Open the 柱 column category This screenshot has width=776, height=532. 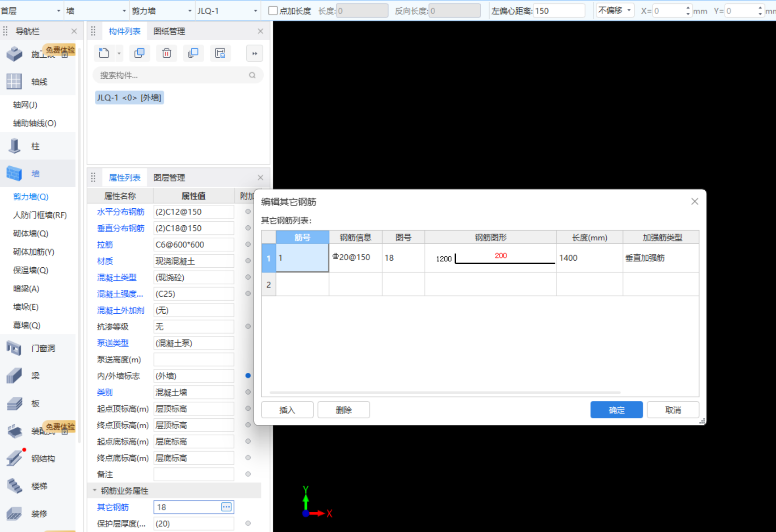tap(38, 146)
